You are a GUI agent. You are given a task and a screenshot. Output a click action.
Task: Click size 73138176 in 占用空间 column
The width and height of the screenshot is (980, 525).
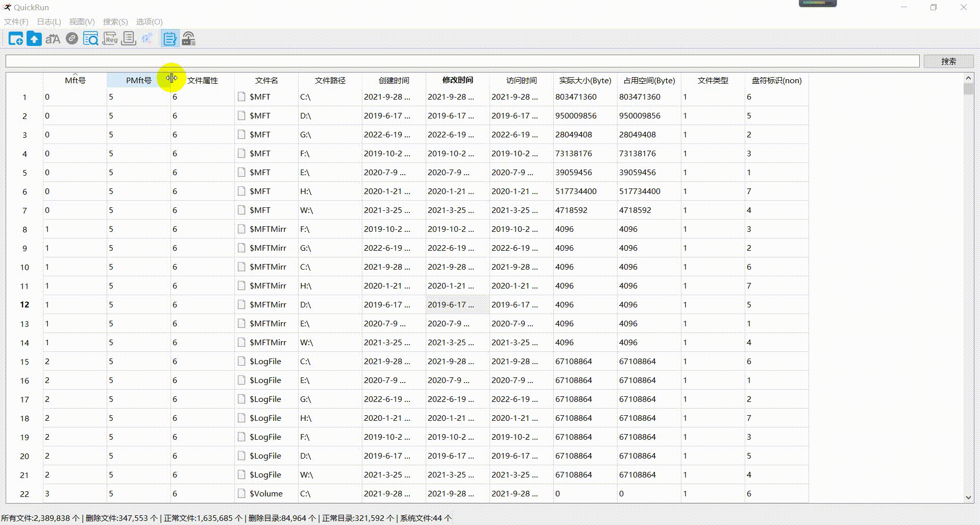click(649, 153)
